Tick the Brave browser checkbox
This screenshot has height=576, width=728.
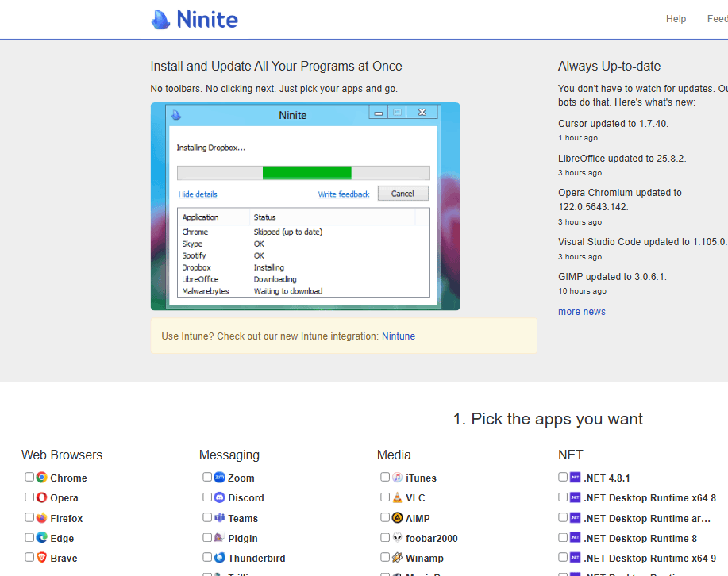(29, 557)
